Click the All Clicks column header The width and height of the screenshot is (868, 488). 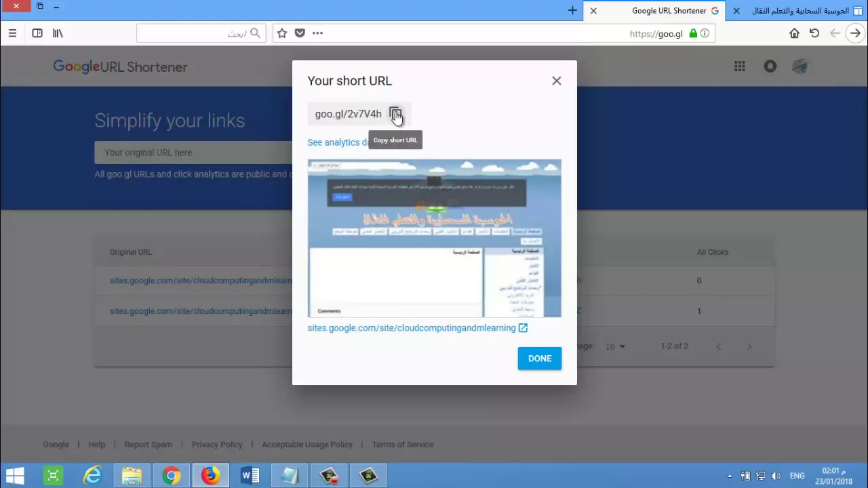coord(713,252)
